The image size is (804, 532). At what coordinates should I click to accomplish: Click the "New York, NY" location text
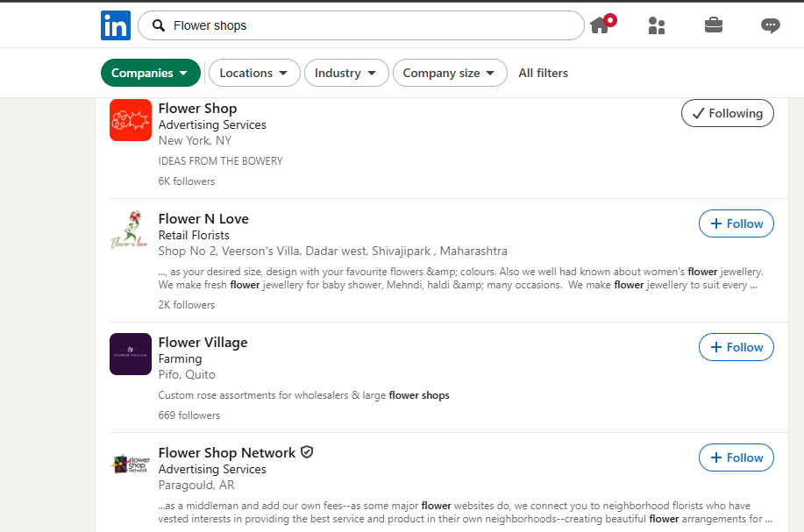(x=195, y=140)
